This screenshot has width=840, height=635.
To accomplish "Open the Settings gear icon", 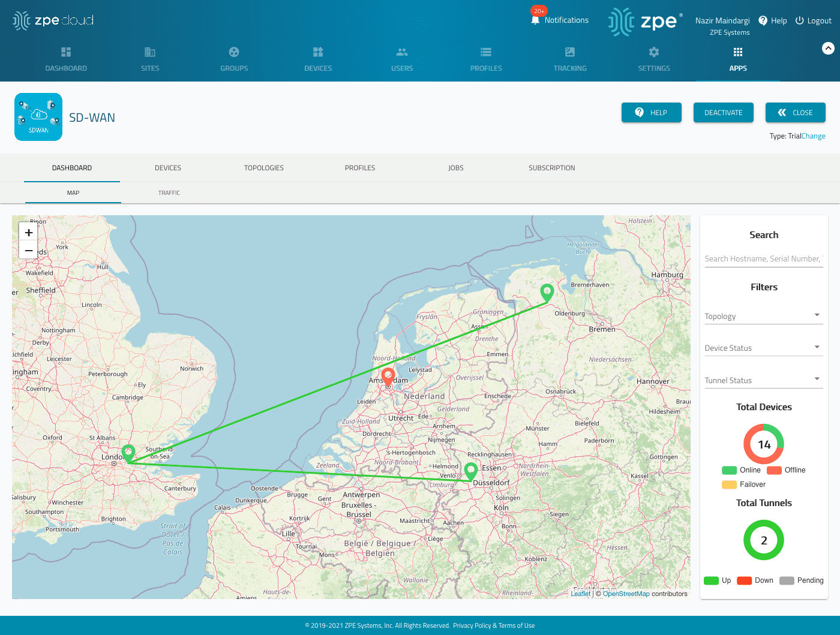I will 654,52.
